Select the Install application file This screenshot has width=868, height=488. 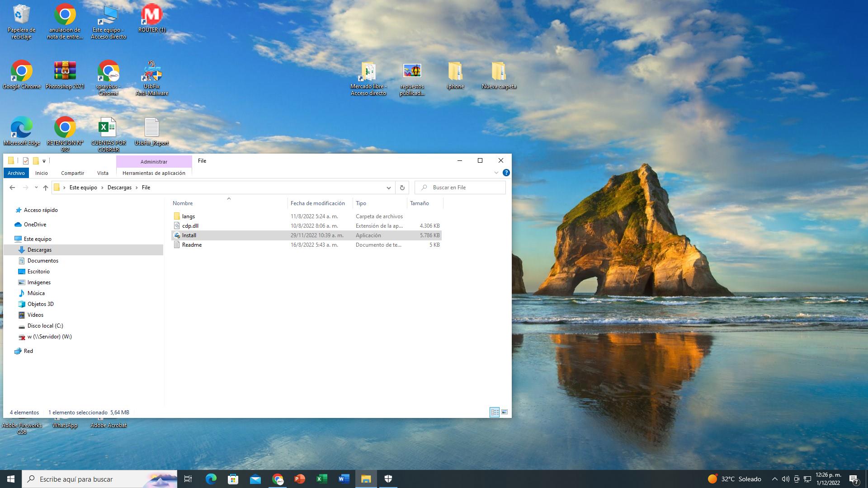pyautogui.click(x=189, y=235)
